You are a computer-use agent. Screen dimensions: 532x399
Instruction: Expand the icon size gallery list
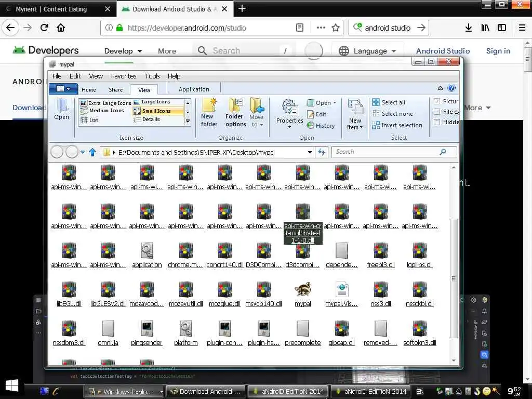pyautogui.click(x=188, y=121)
